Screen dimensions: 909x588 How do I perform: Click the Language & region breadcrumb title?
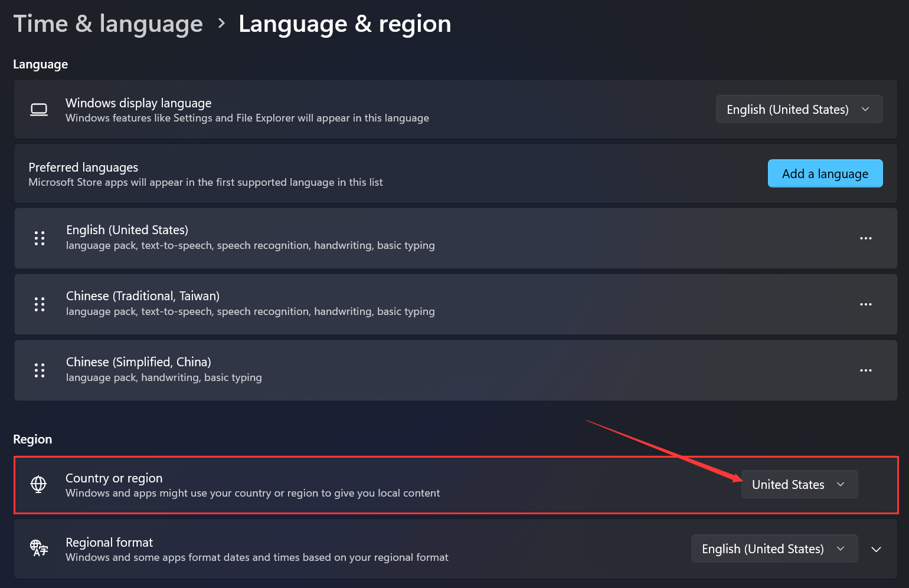pyautogui.click(x=345, y=24)
